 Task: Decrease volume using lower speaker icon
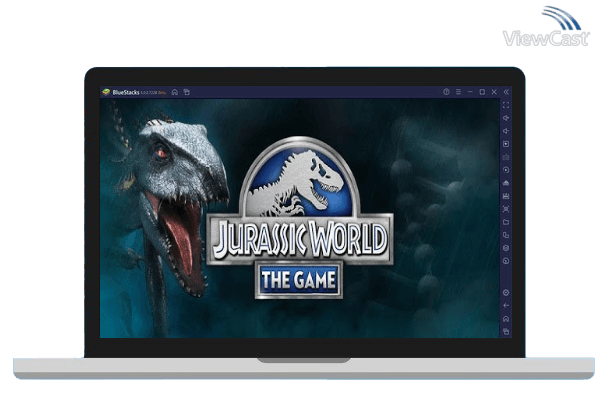pos(506,131)
